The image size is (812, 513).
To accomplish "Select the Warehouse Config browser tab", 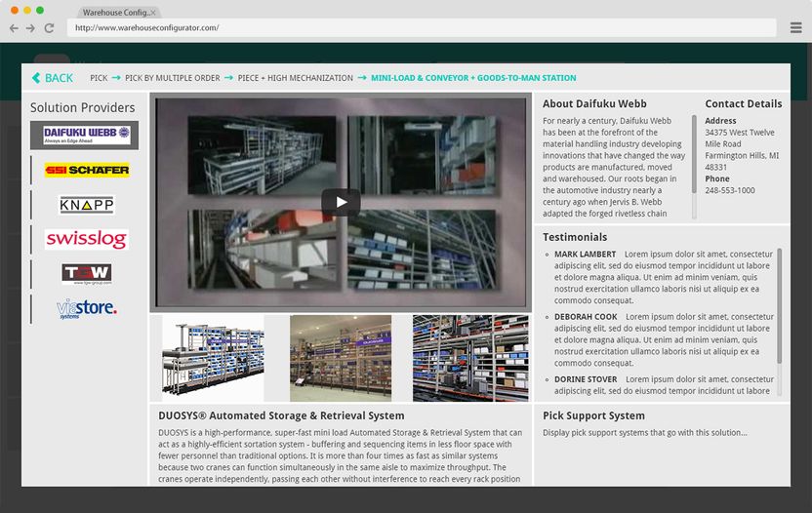I will point(117,13).
